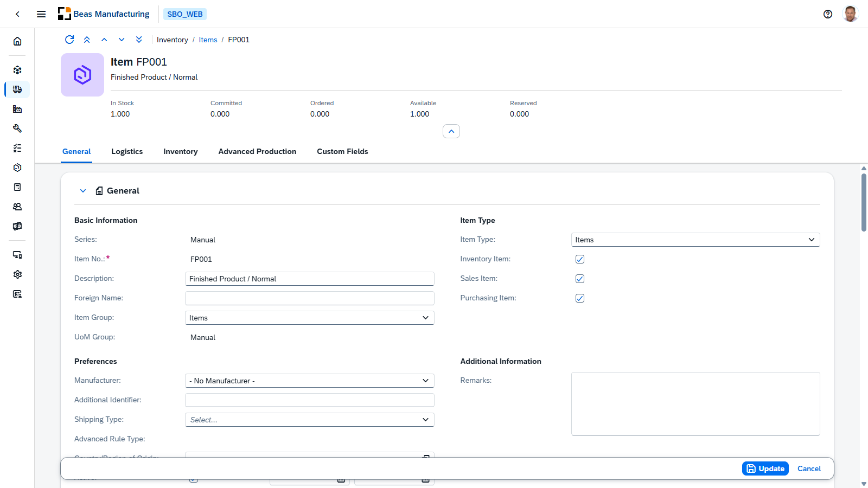The height and width of the screenshot is (488, 868).
Task: Open the bottom report list icon in sidebar
Action: [17, 294]
